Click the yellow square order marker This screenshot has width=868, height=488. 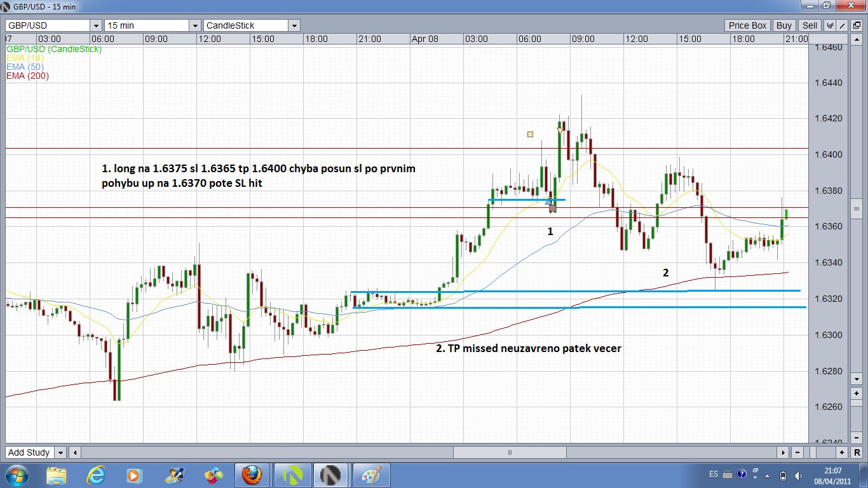click(x=530, y=134)
